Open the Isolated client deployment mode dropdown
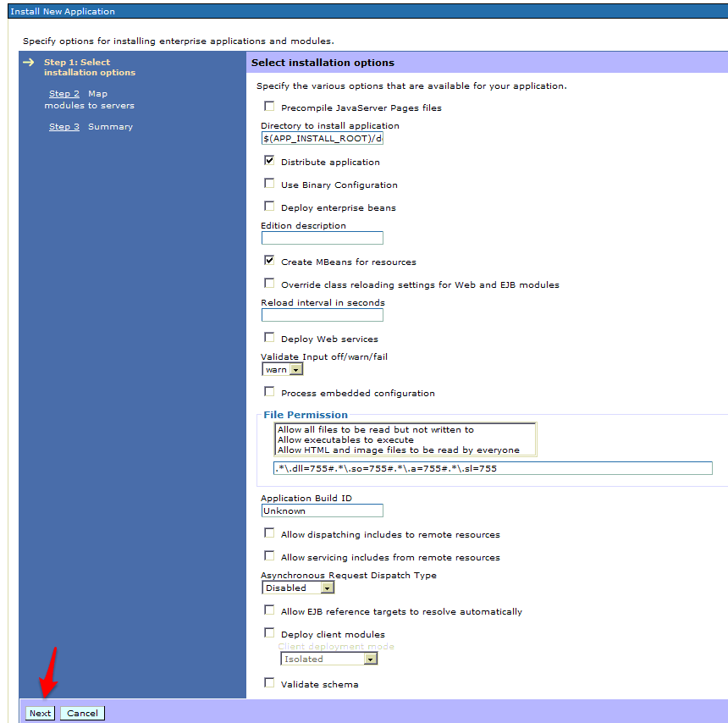 point(329,659)
